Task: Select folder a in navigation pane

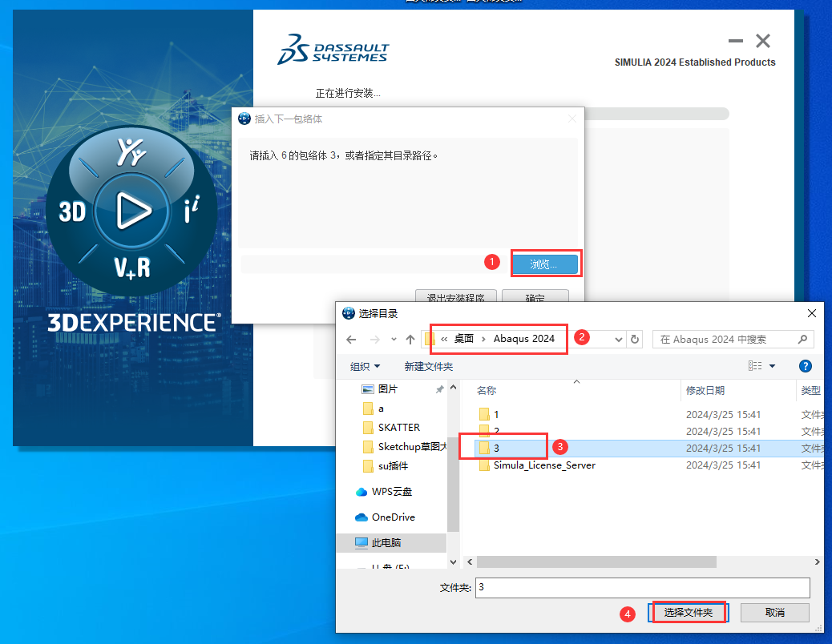Action: click(381, 409)
